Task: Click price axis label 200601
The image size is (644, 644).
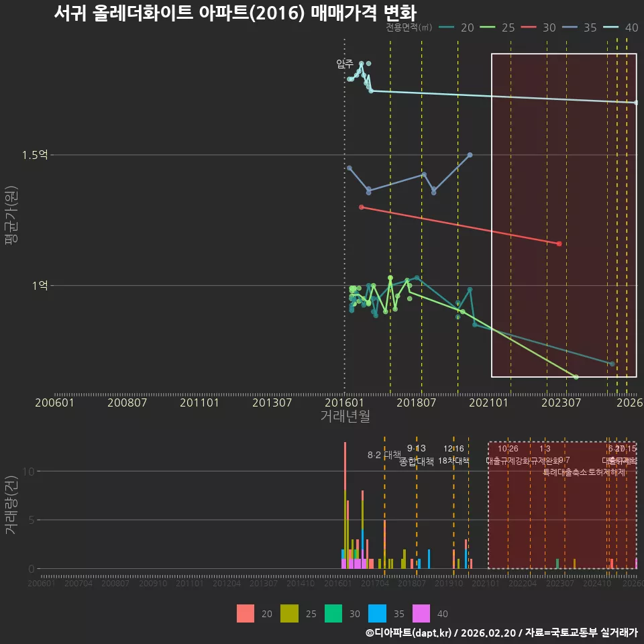Action: (54, 402)
